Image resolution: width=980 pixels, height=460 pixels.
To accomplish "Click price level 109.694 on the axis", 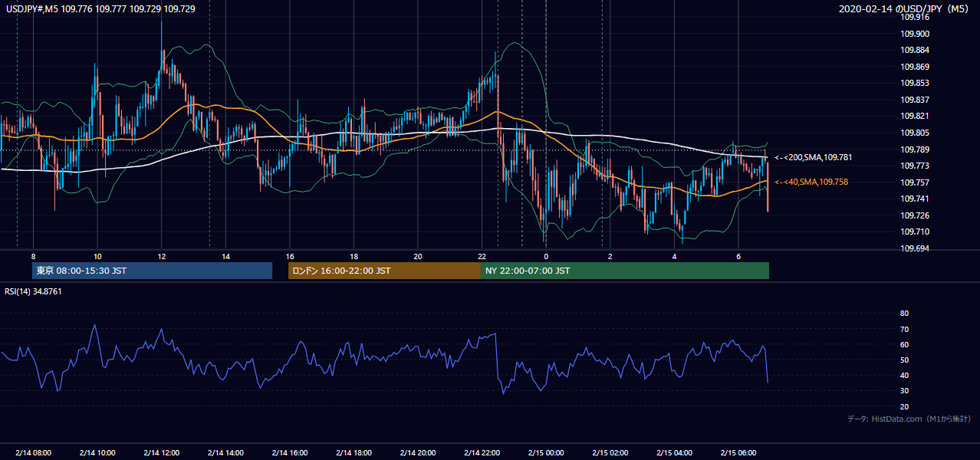I will click(914, 248).
